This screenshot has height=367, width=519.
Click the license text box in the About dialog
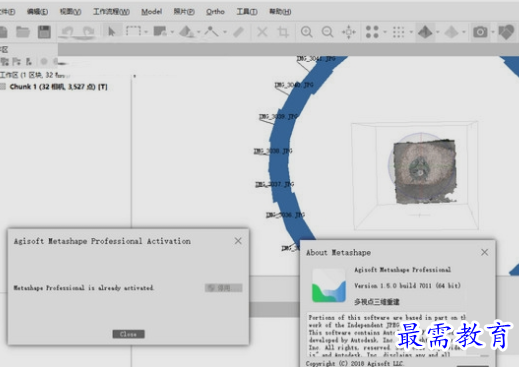pyautogui.click(x=387, y=335)
